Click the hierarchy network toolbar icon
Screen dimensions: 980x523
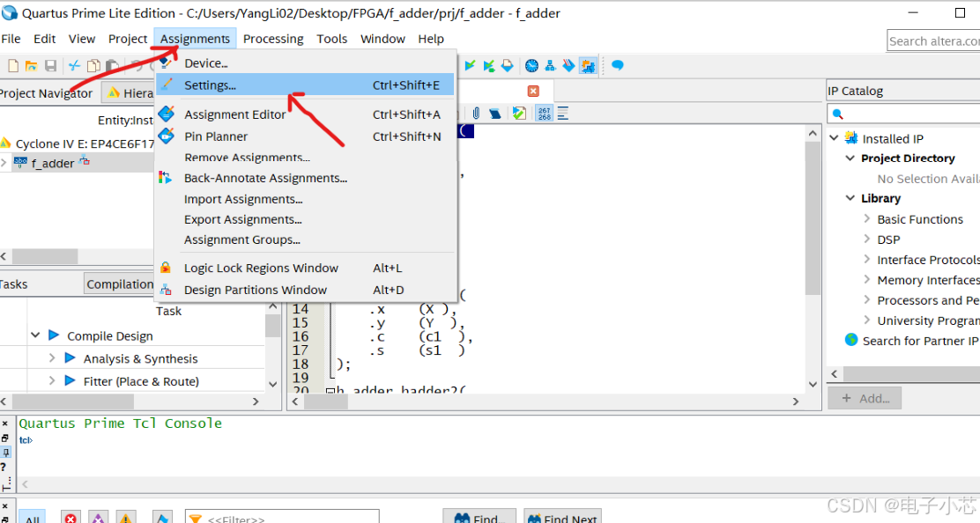550,65
